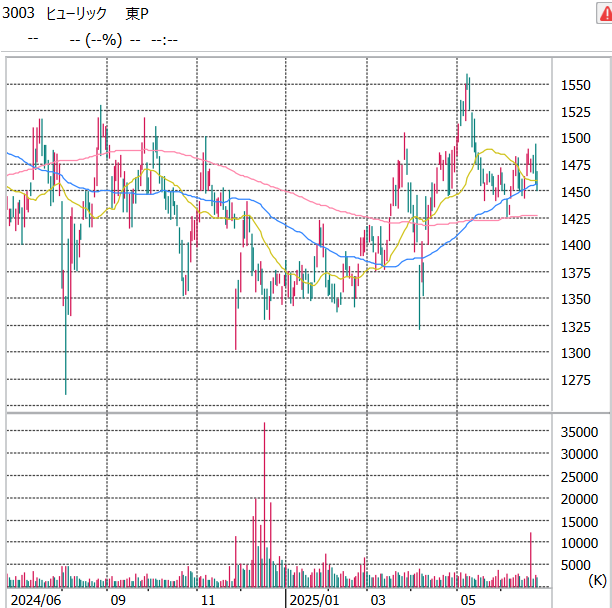Click the (K) volume unit label
The width and height of the screenshot is (612, 608).
click(x=597, y=580)
